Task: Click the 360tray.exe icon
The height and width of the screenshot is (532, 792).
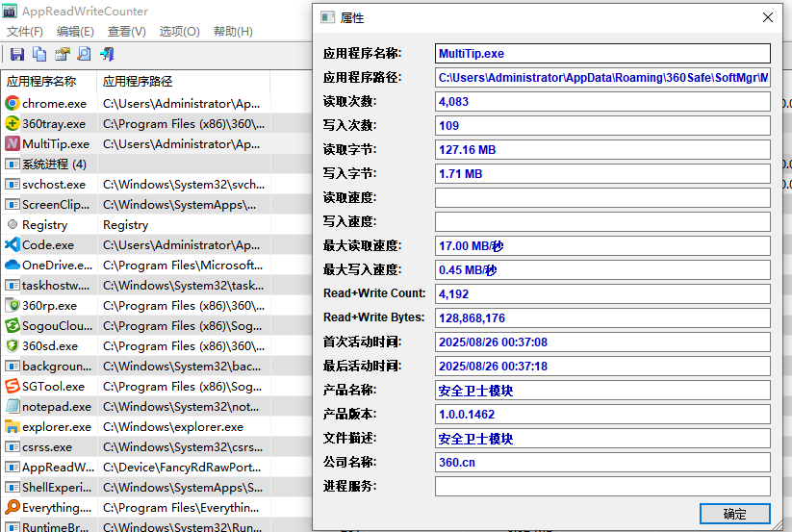Action: 13,123
